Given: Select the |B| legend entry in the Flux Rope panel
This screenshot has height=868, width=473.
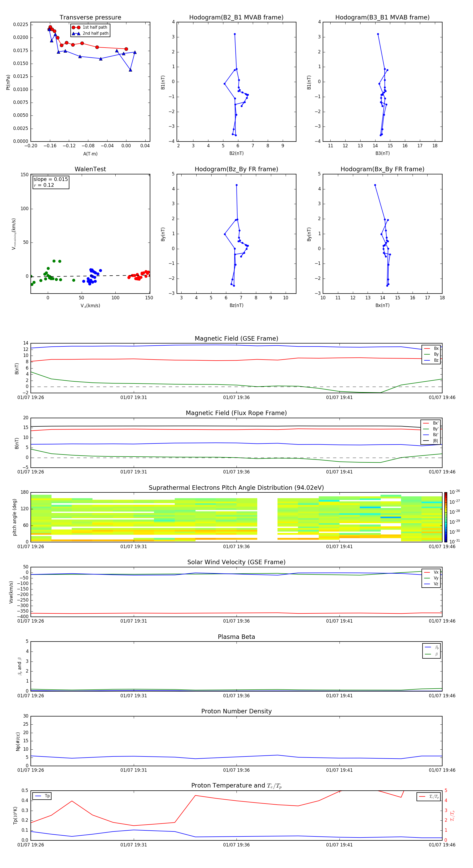Looking at the screenshot, I should [431, 441].
